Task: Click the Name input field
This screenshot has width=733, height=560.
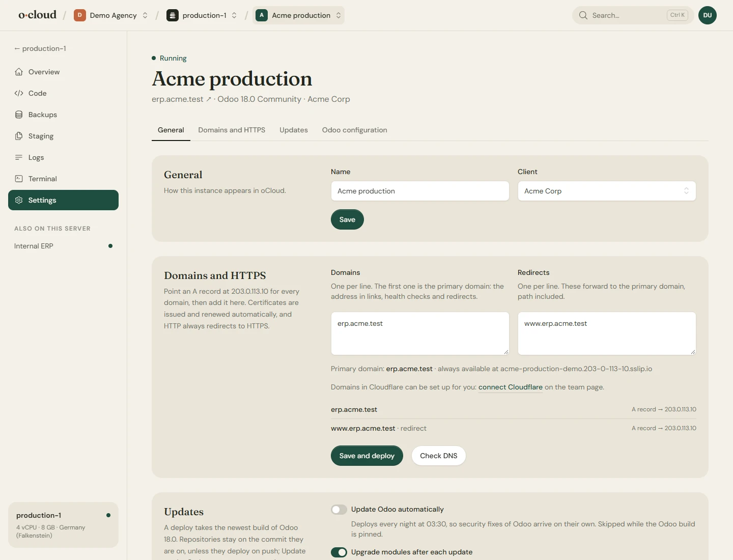Action: tap(420, 191)
